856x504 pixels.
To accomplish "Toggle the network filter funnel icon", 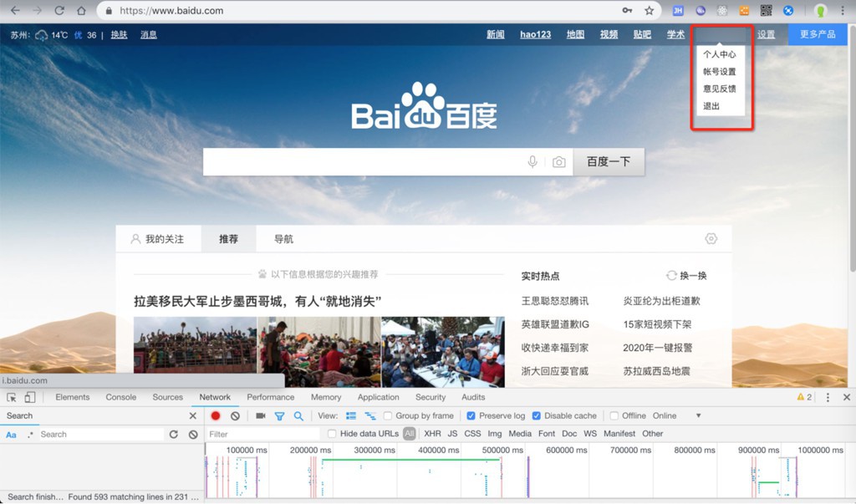I will point(279,416).
